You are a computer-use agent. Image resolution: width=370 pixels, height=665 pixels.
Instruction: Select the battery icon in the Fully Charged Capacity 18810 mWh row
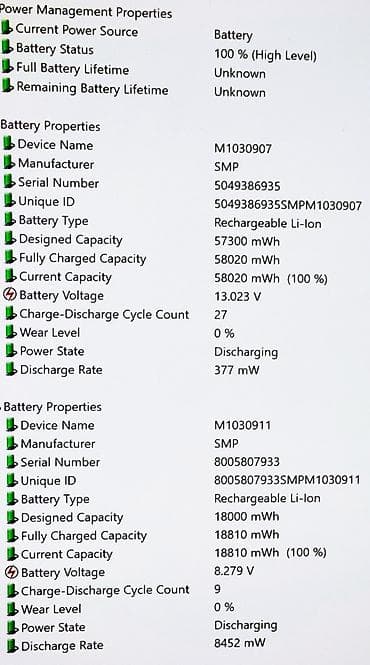click(x=13, y=536)
